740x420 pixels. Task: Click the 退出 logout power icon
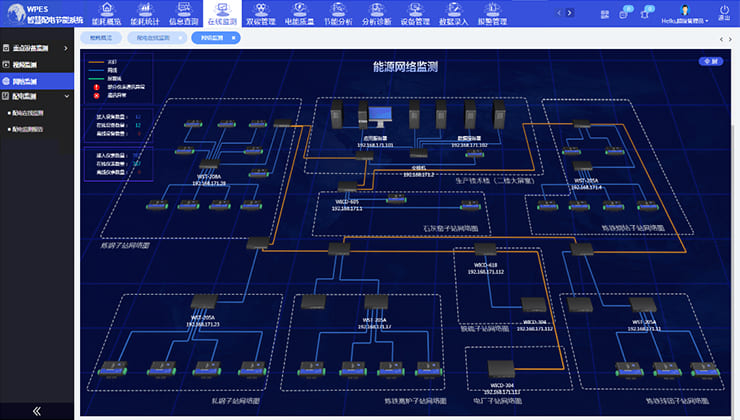click(724, 11)
